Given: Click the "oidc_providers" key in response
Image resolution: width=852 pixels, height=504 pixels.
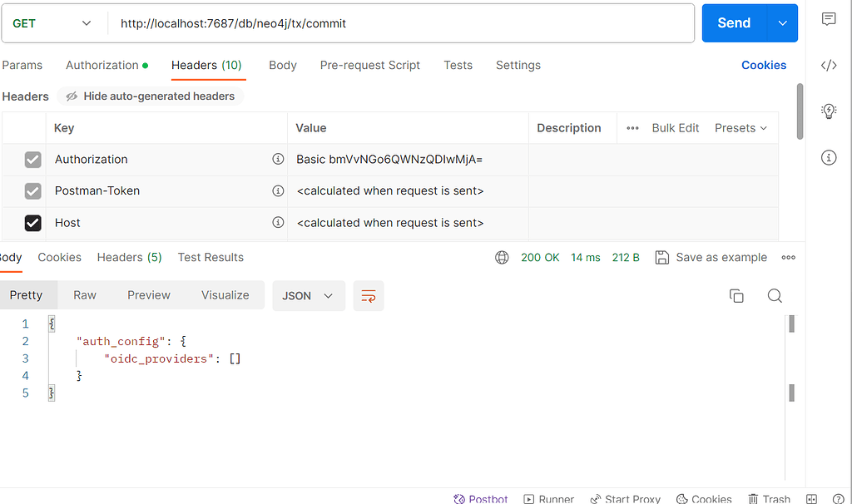Looking at the screenshot, I should click(x=159, y=359).
